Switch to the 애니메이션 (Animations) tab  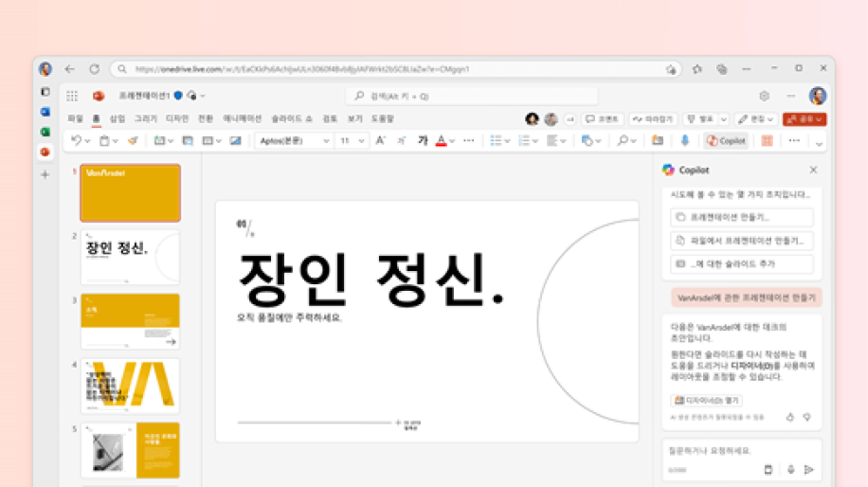click(242, 118)
